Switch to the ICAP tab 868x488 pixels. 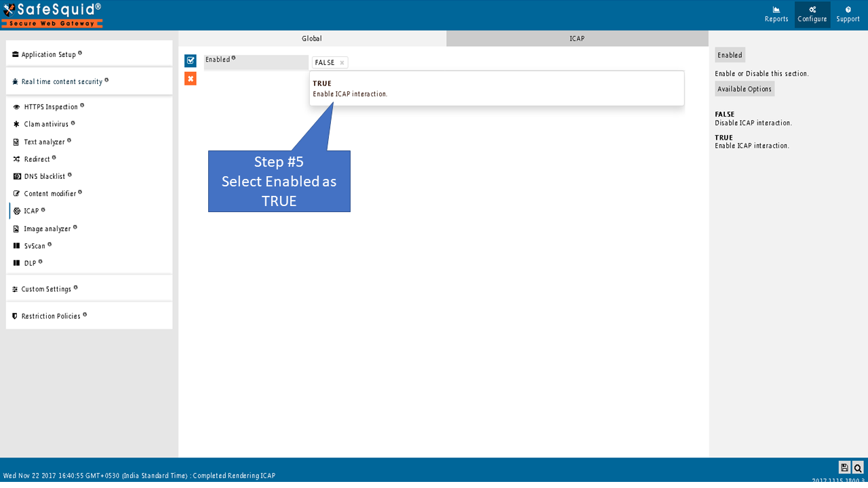[x=576, y=39]
